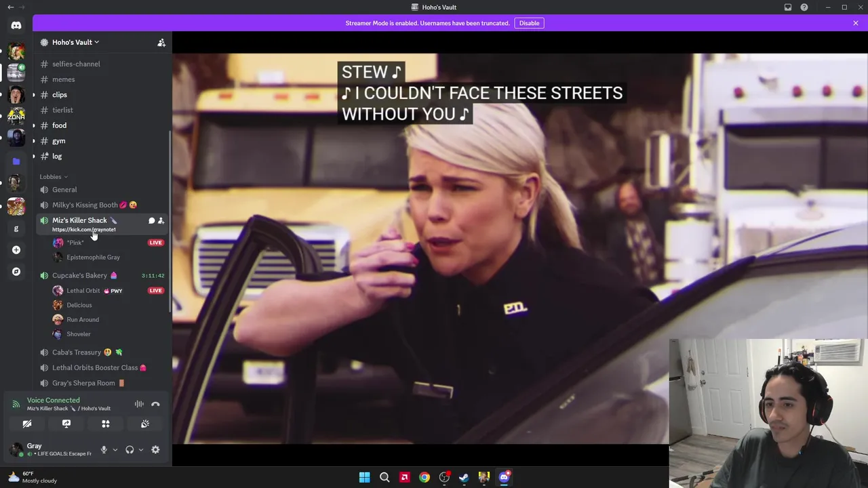Viewport: 868px width, 488px height.
Task: Collapse the Lobbies category
Action: click(54, 177)
